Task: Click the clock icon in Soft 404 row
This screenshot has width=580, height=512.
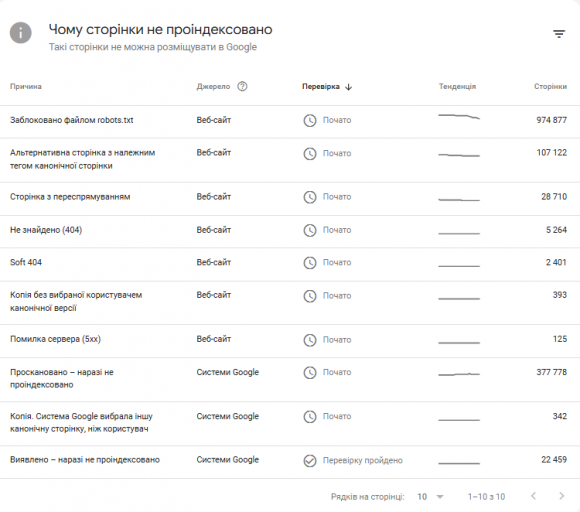Action: click(x=310, y=263)
